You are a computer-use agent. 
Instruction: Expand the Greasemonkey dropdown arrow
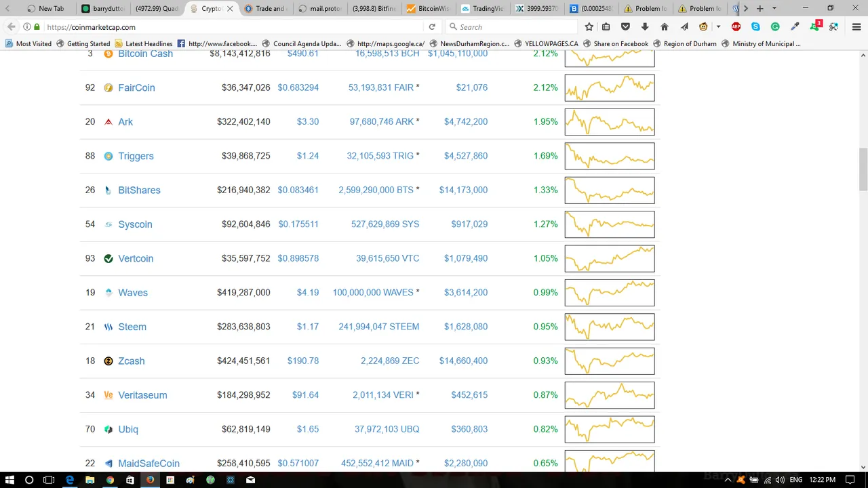[x=718, y=27]
